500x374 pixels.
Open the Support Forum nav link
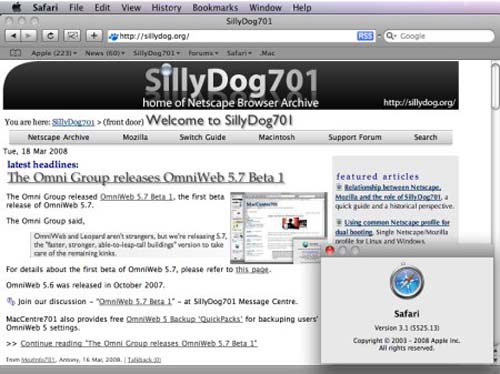(x=355, y=137)
